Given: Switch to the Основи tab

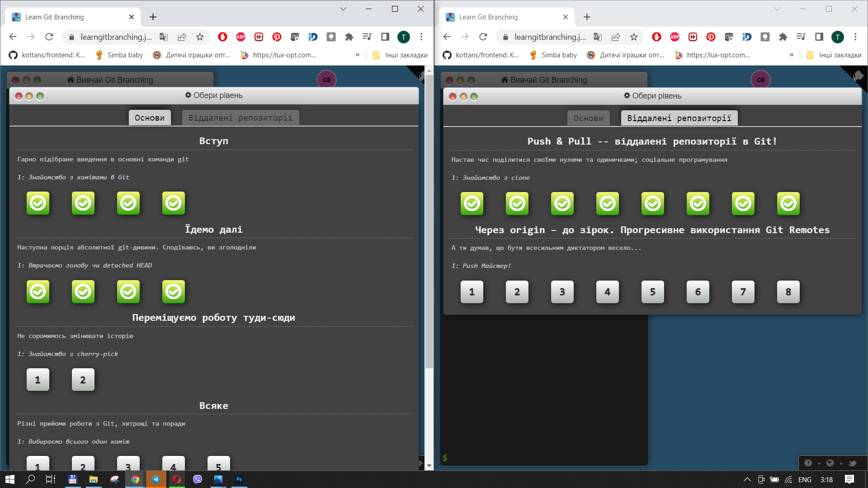Looking at the screenshot, I should pyautogui.click(x=588, y=118).
